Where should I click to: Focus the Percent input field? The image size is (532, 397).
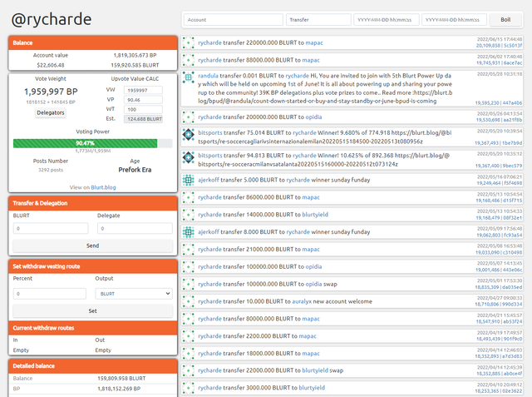[x=50, y=294]
